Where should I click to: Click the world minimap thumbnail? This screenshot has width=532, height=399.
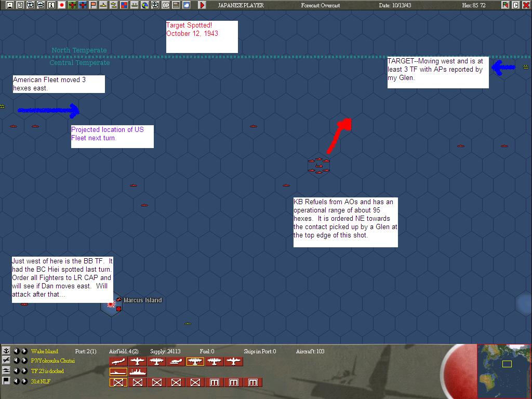coord(504,371)
